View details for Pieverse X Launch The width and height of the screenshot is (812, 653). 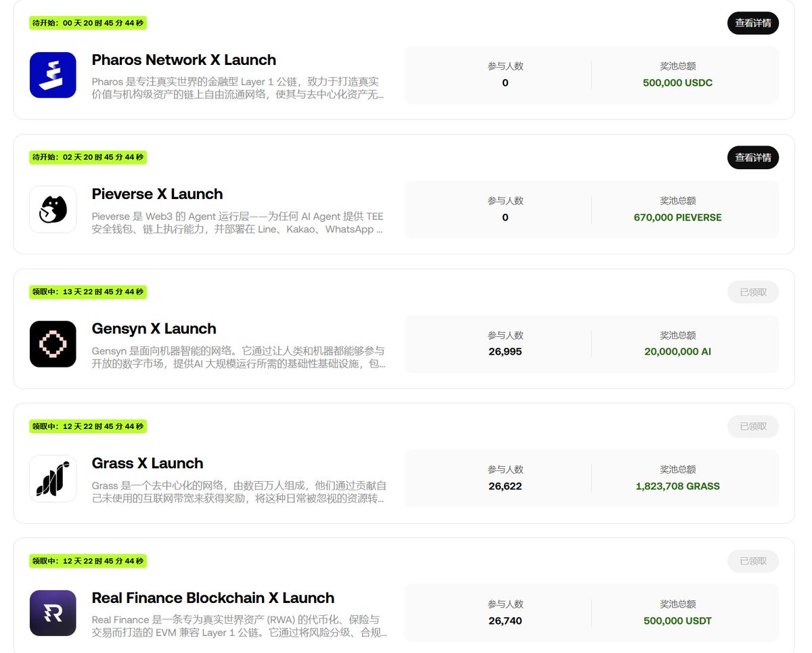(752, 158)
